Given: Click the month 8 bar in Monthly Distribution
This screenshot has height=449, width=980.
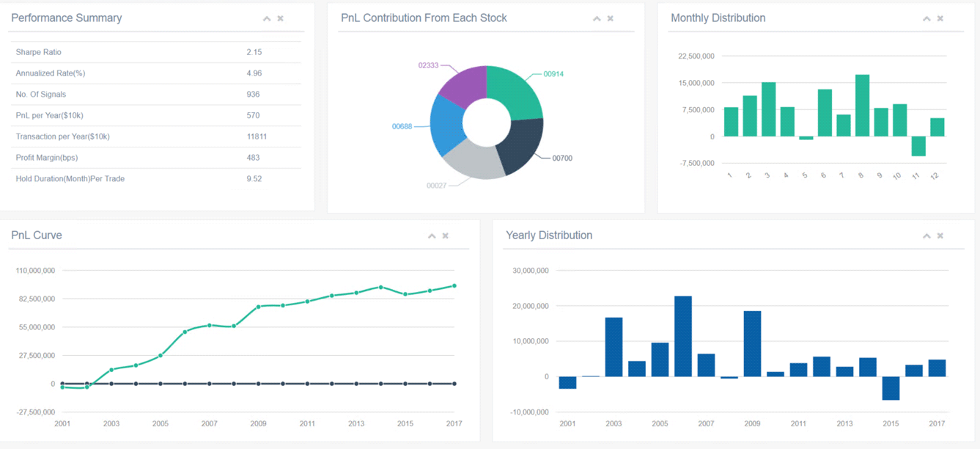Looking at the screenshot, I should point(862,106).
